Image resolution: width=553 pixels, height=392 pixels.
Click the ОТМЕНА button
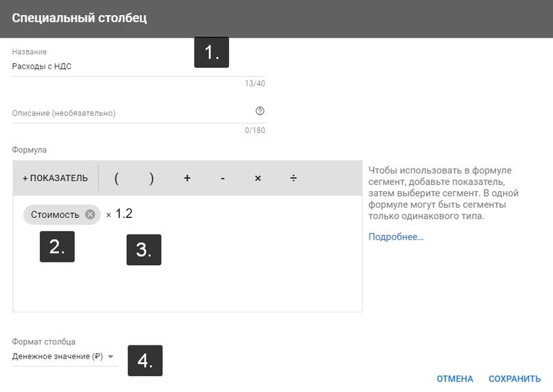pyautogui.click(x=455, y=378)
